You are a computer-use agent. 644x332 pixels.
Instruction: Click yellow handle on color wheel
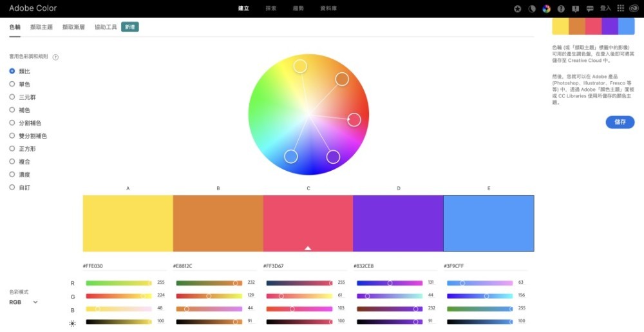coord(300,66)
